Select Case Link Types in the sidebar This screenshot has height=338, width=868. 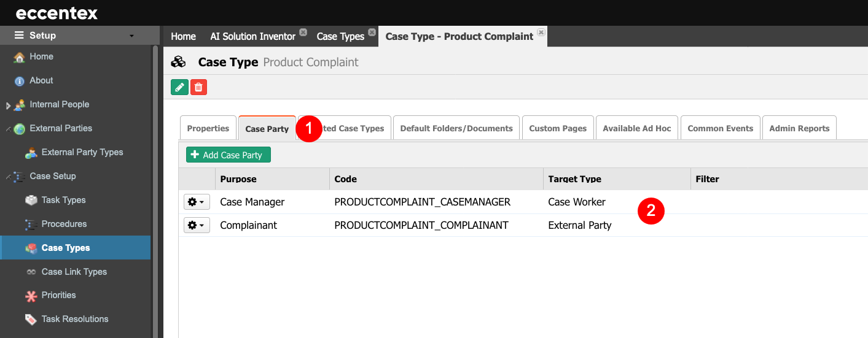[x=74, y=272]
